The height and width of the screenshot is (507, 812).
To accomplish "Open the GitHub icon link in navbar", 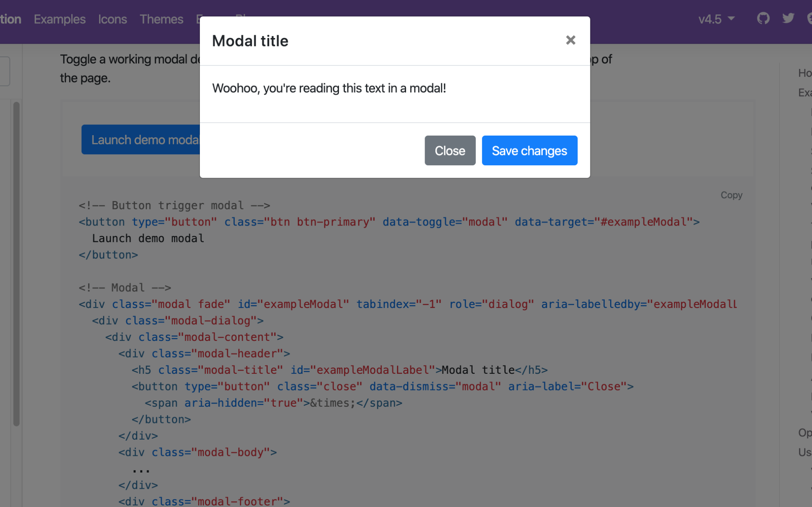I will [x=763, y=19].
